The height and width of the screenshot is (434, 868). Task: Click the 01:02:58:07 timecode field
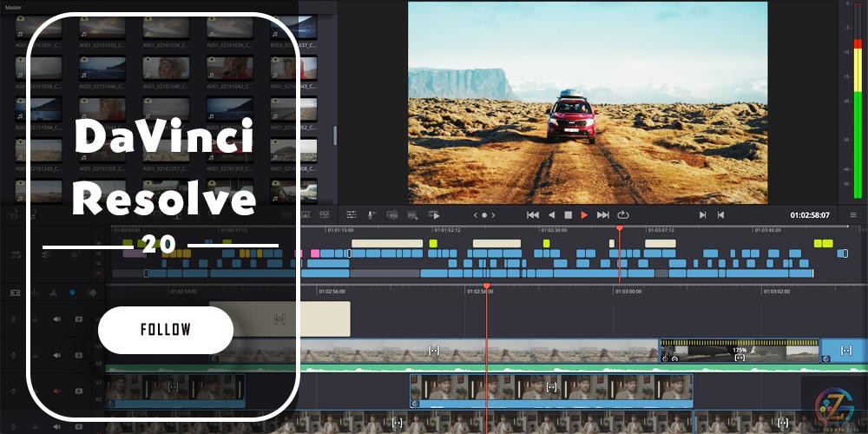click(x=810, y=215)
